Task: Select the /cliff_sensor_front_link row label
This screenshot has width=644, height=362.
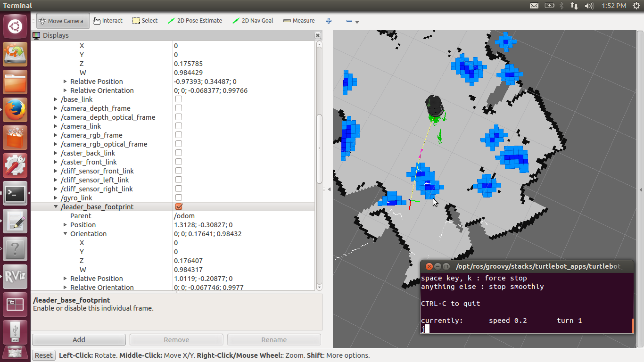Action: [x=97, y=171]
